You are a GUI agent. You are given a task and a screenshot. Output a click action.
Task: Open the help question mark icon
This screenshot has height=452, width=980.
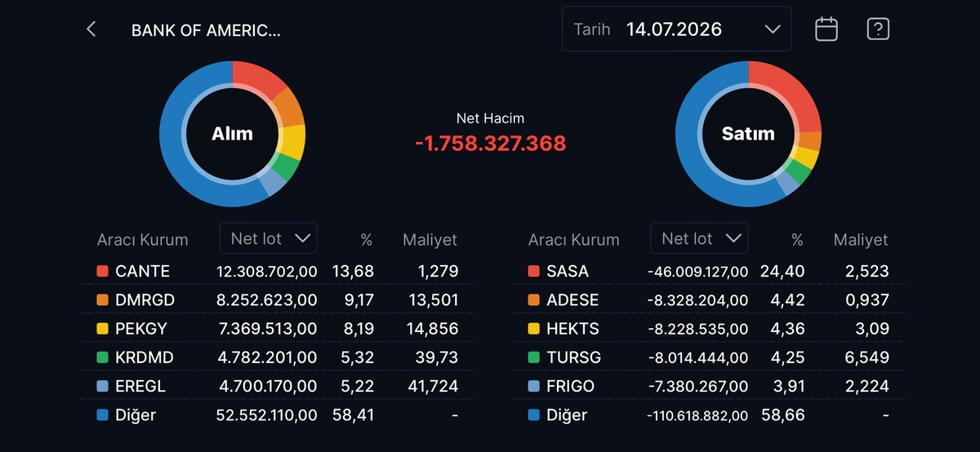(878, 29)
